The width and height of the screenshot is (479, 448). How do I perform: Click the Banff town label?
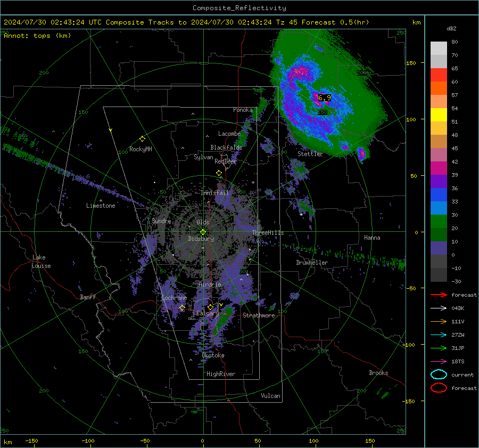click(88, 297)
